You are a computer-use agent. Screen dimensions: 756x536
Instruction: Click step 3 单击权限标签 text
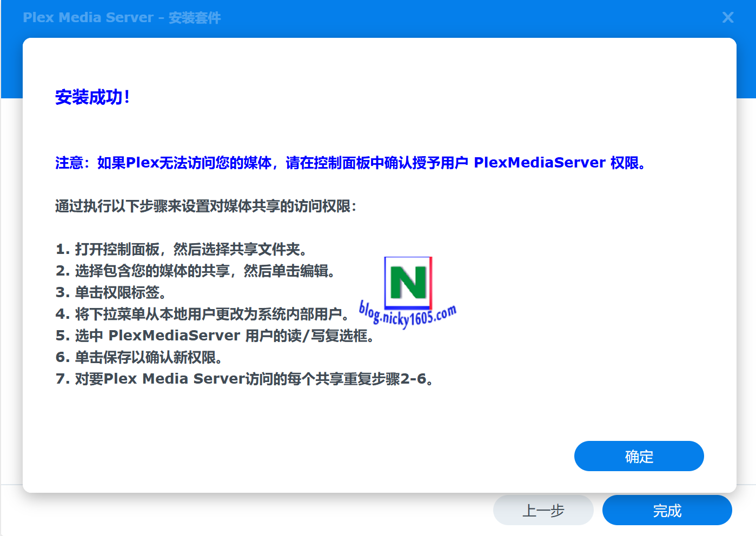[111, 292]
